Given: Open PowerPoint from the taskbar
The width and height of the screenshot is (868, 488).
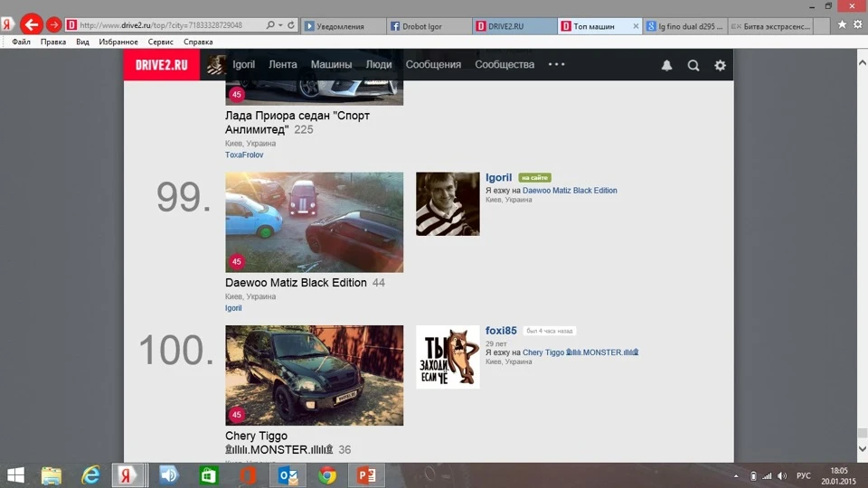Looking at the screenshot, I should 366,475.
